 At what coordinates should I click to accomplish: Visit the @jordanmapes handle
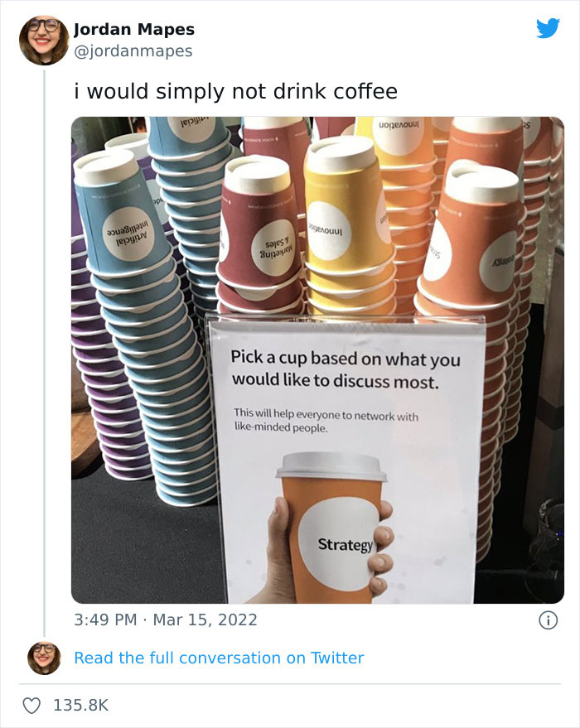(133, 51)
